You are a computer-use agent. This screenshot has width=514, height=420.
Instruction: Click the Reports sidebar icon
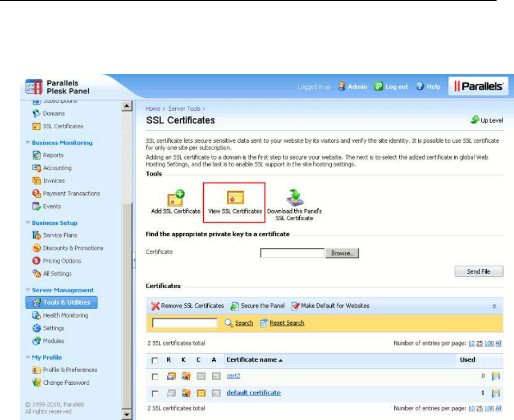(x=36, y=155)
